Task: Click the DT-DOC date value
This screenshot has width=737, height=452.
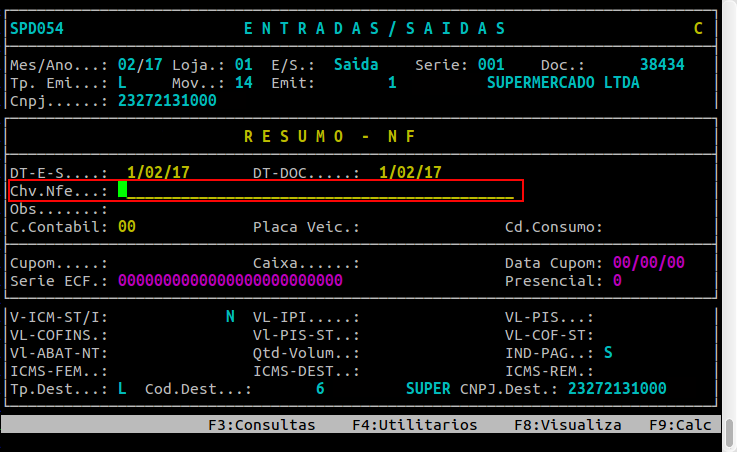Action: click(x=410, y=172)
